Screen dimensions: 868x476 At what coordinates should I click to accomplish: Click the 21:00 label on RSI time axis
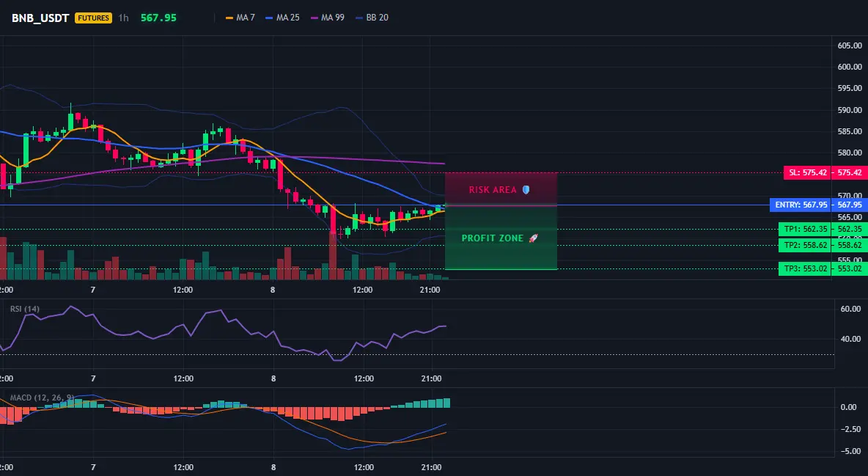431,378
